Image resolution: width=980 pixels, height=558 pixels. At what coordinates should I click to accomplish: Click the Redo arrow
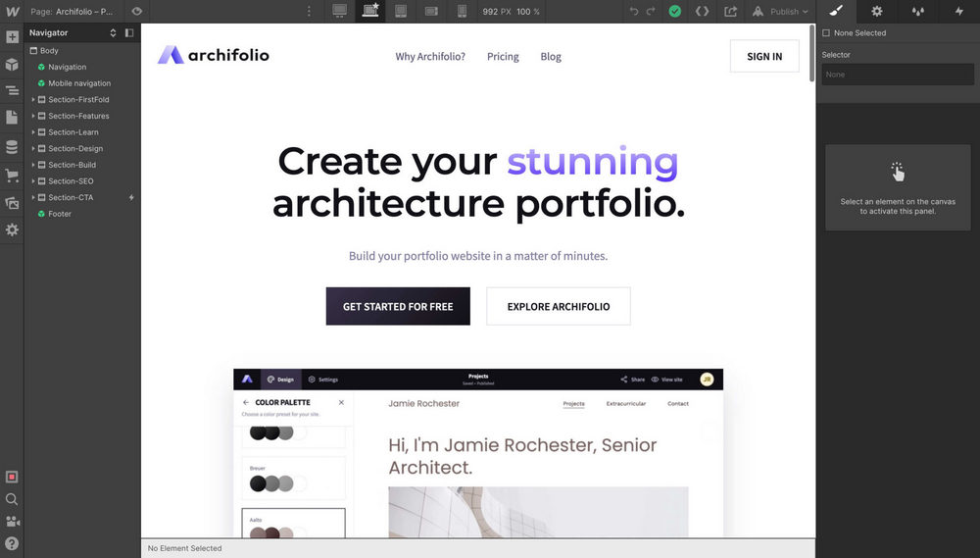(x=651, y=11)
